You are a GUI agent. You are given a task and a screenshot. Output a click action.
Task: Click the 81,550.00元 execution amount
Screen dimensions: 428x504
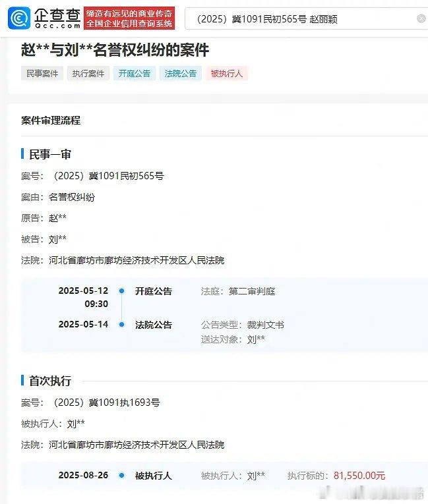point(359,475)
